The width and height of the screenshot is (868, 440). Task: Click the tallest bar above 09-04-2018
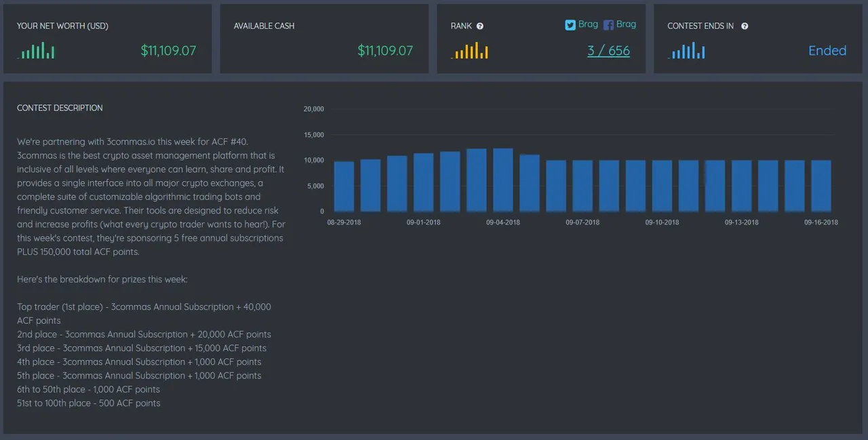tap(503, 180)
